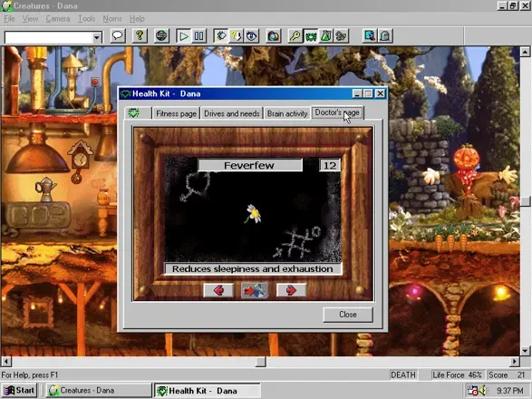Open the Norns menu
The width and height of the screenshot is (532, 399).
[x=112, y=19]
